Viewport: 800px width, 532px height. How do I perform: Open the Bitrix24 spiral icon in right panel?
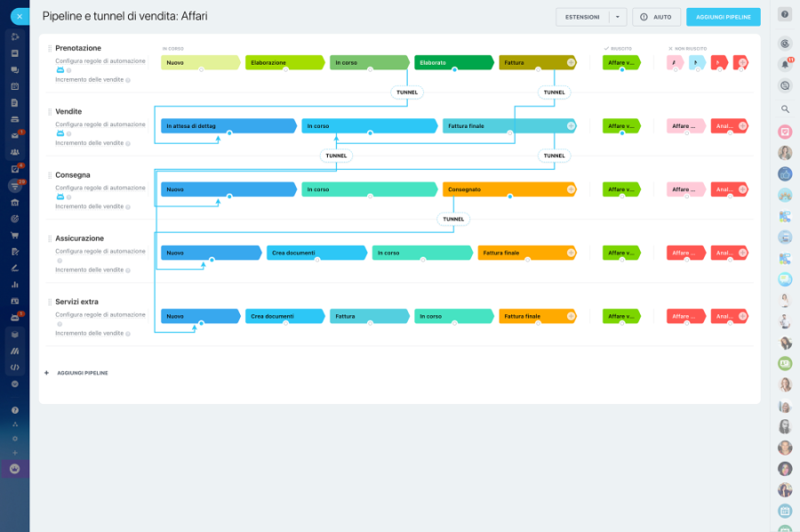coord(785,44)
